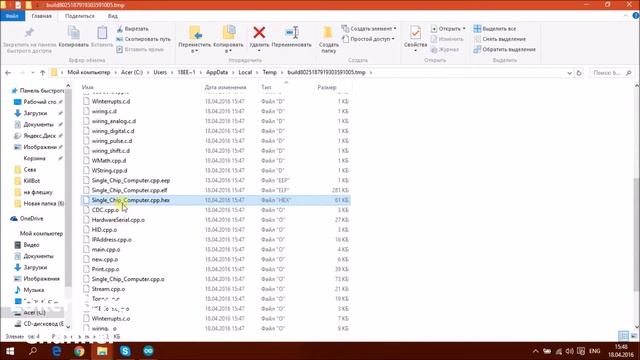
Task: Click Скопировать путь (Copy path)
Action: click(x=143, y=39)
